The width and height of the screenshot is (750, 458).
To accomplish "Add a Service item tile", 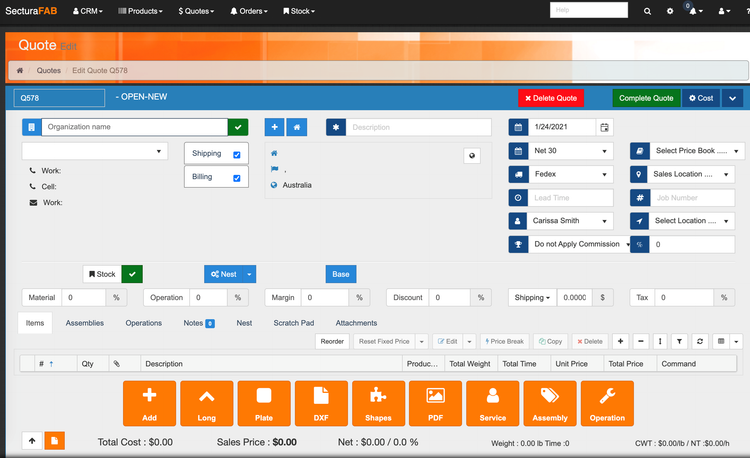I will tap(492, 403).
